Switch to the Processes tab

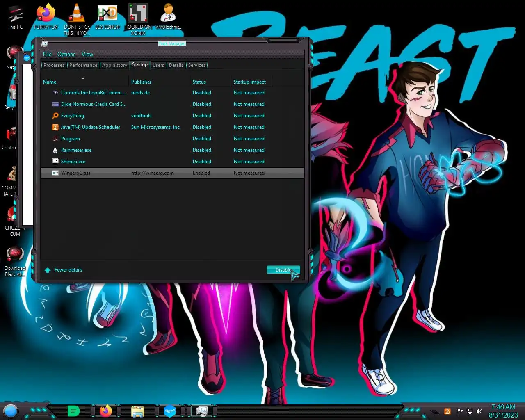[54, 65]
